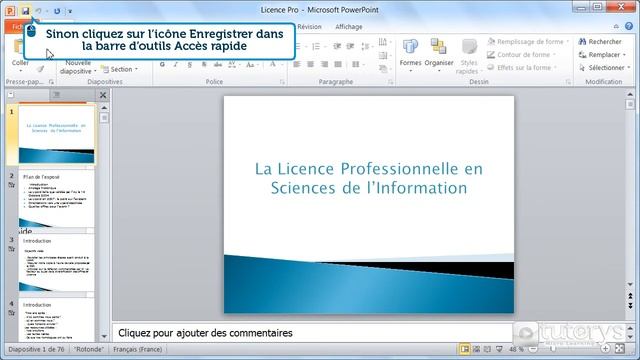Image resolution: width=640 pixels, height=360 pixels.
Task: Click the Enregistrer (save) icon in Quick Access
Action: (x=25, y=11)
